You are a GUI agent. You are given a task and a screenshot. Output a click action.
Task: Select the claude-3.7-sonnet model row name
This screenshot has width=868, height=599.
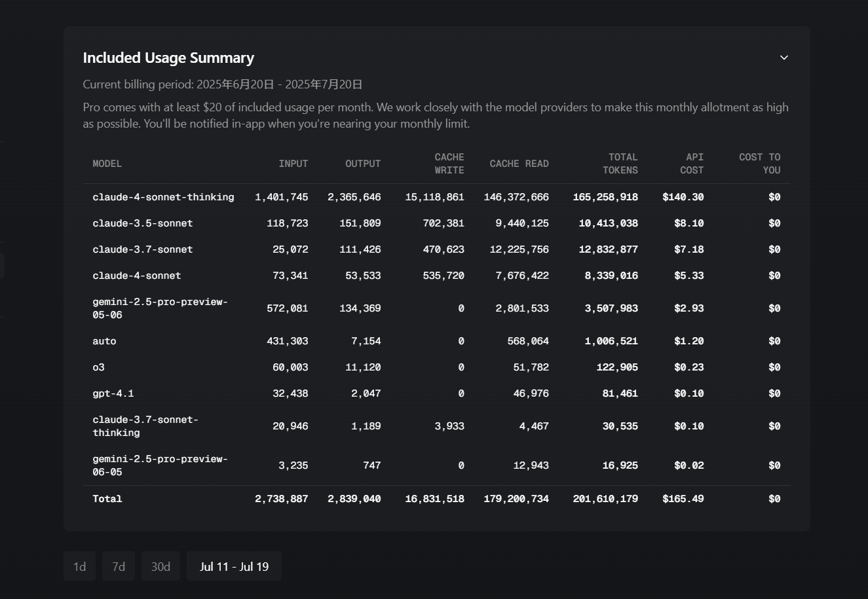(x=143, y=249)
